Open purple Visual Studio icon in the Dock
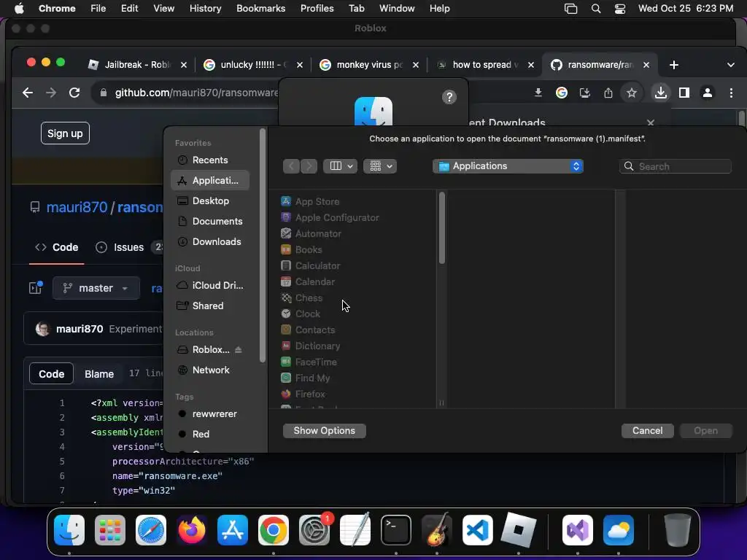747x560 pixels. tap(578, 529)
